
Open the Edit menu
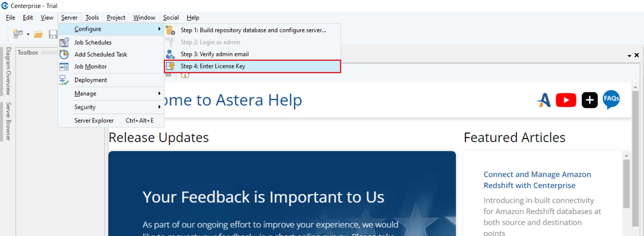click(28, 18)
